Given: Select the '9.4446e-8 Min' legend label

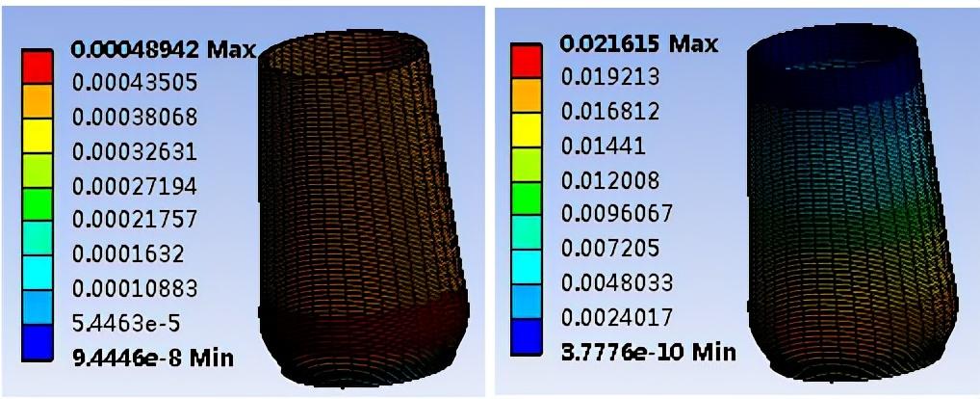Looking at the screenshot, I should coord(152,358).
